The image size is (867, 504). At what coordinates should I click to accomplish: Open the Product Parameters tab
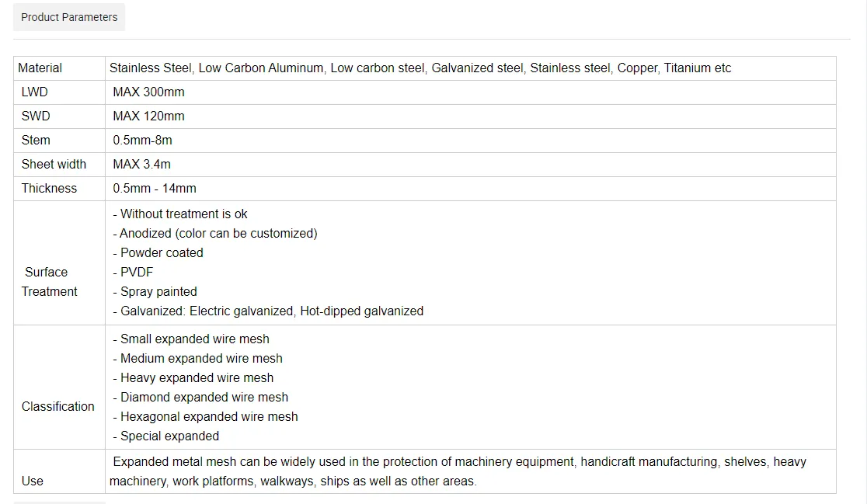[x=69, y=17]
